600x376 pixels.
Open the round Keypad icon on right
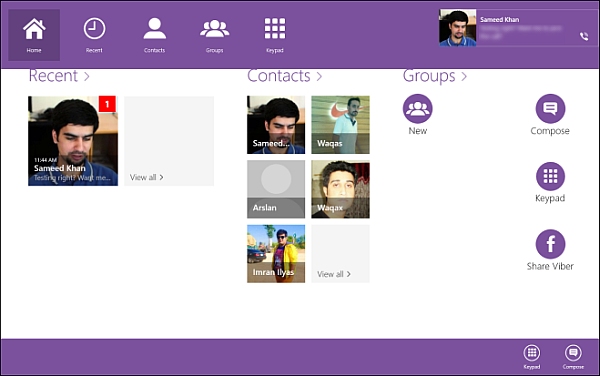[x=550, y=176]
